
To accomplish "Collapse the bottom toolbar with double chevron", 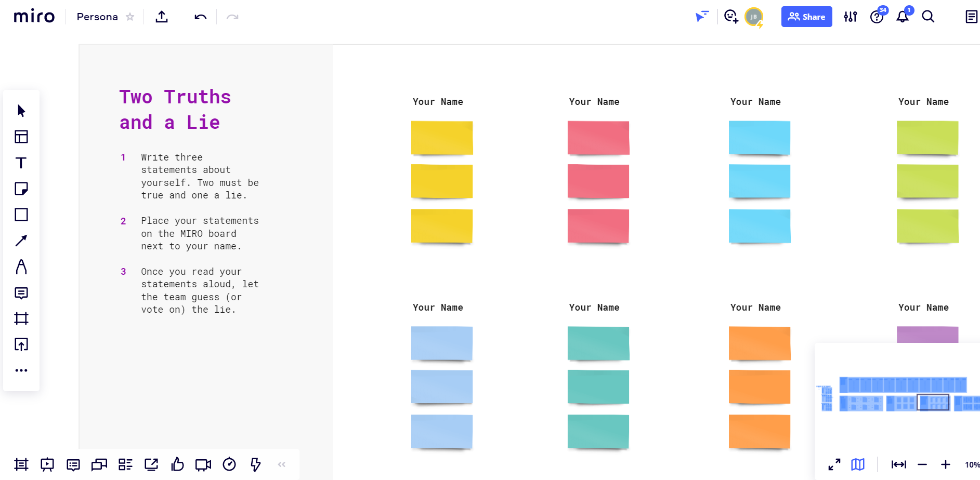I will click(282, 464).
